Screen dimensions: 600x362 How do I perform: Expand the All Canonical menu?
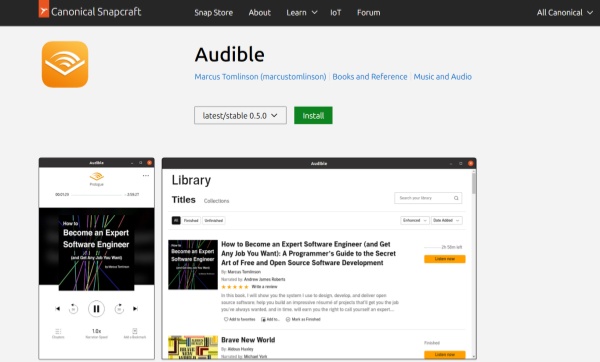[x=565, y=13]
